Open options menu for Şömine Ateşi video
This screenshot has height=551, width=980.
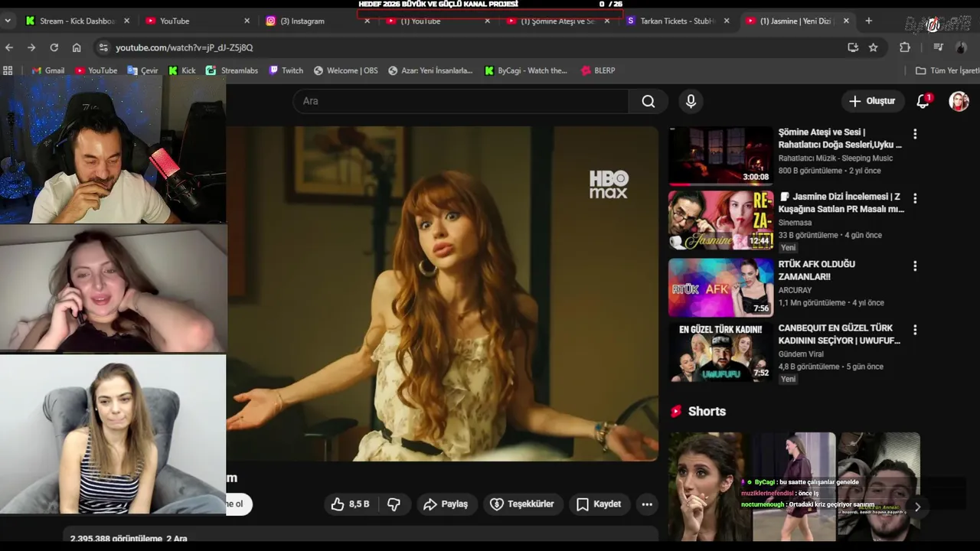click(914, 134)
